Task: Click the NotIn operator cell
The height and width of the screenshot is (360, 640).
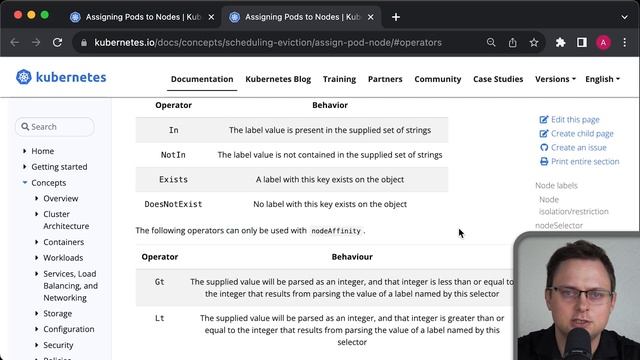Action: tap(173, 155)
